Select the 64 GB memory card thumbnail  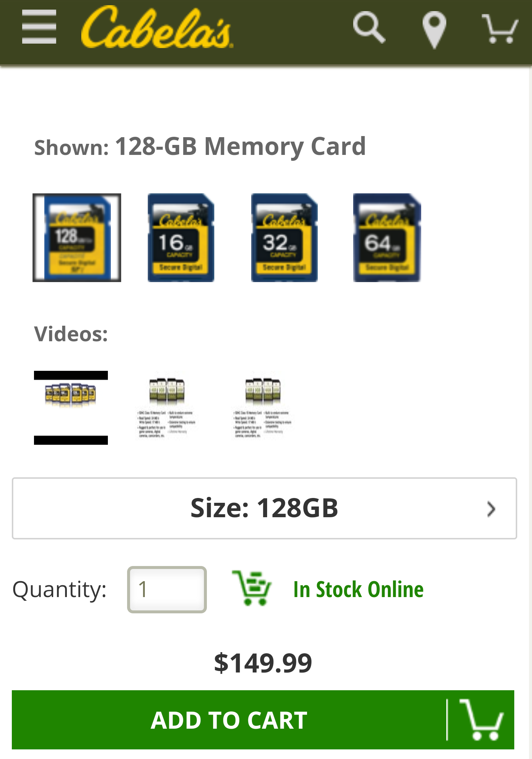(x=387, y=238)
